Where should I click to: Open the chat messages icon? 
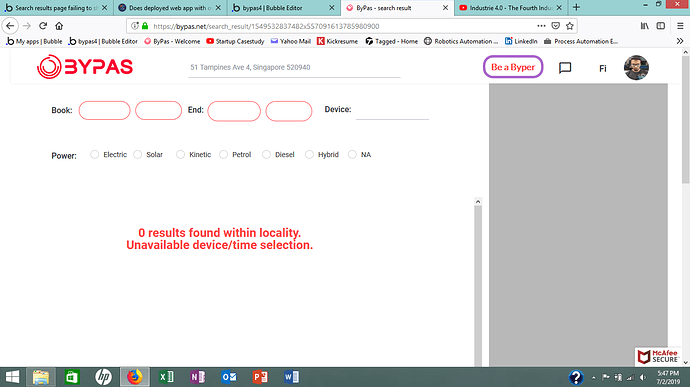(565, 68)
